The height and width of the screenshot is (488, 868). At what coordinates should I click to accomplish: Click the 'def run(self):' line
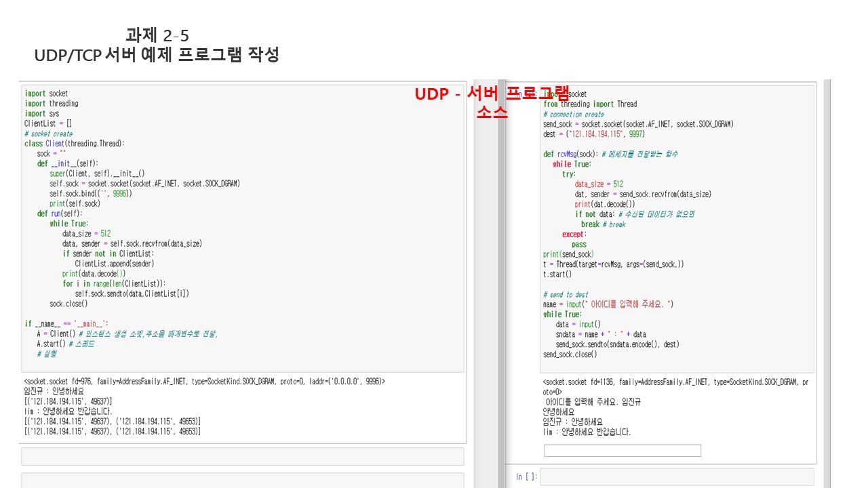(60, 213)
